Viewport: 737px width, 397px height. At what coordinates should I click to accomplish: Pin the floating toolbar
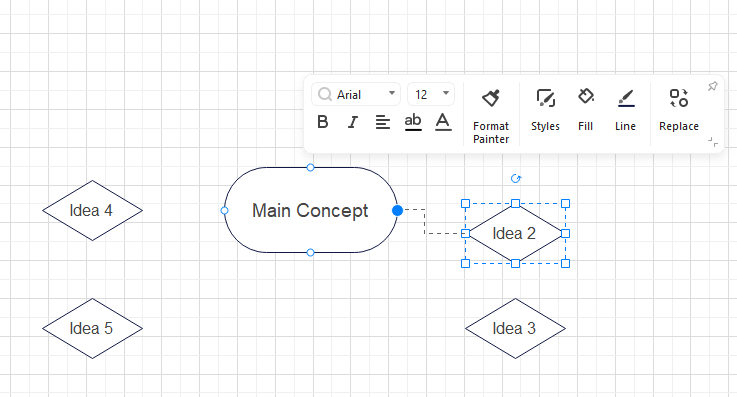pyautogui.click(x=713, y=86)
